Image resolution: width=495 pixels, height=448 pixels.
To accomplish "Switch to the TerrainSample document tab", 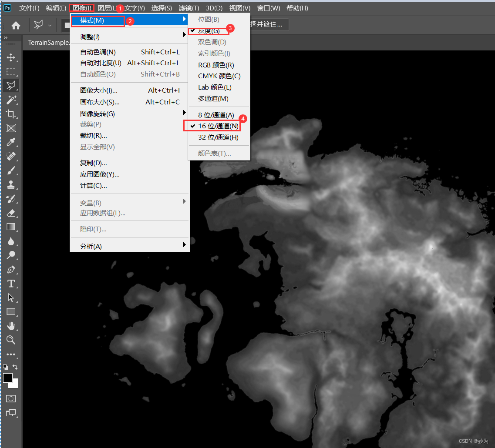I will (49, 43).
